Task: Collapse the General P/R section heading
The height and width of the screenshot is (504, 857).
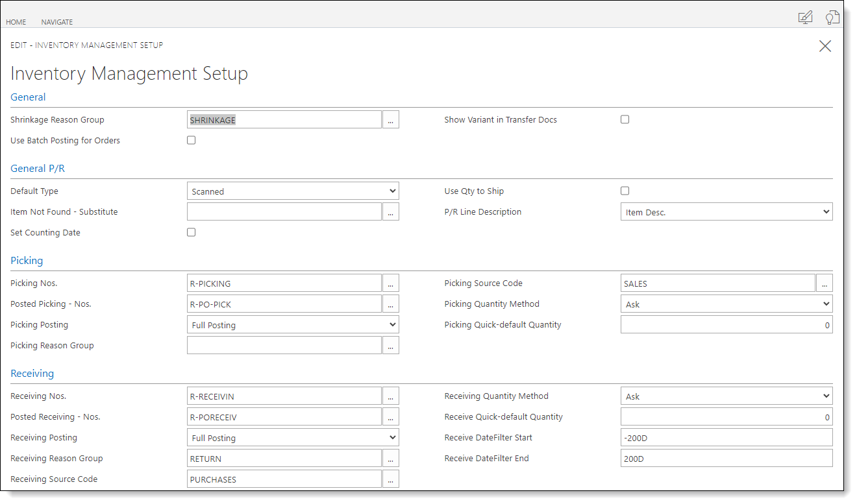Action: point(38,169)
